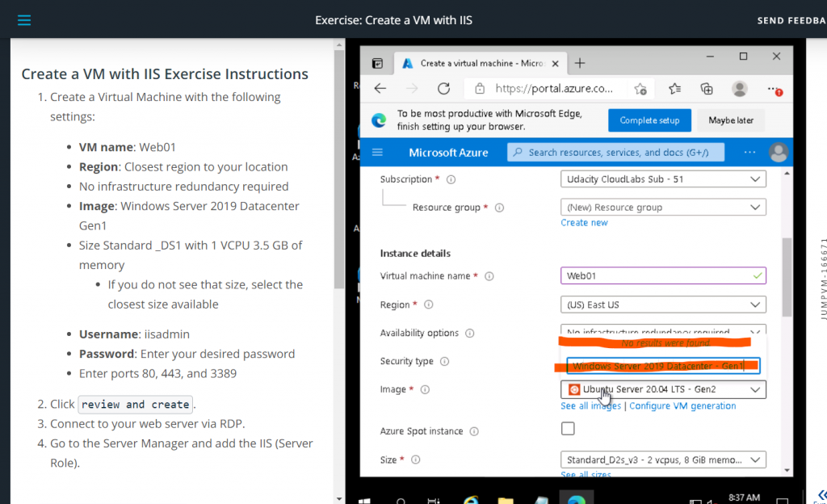Expand the Image dropdown
This screenshot has height=504, width=827.
663,389
